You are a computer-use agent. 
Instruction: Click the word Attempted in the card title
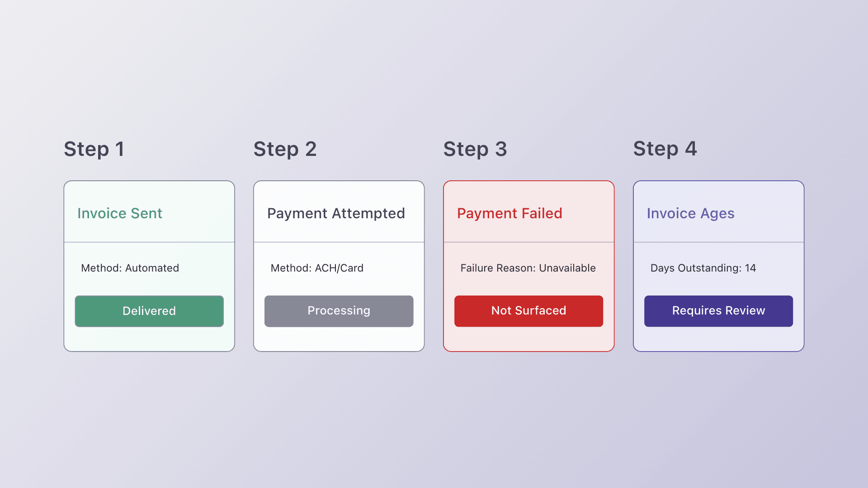click(x=368, y=213)
